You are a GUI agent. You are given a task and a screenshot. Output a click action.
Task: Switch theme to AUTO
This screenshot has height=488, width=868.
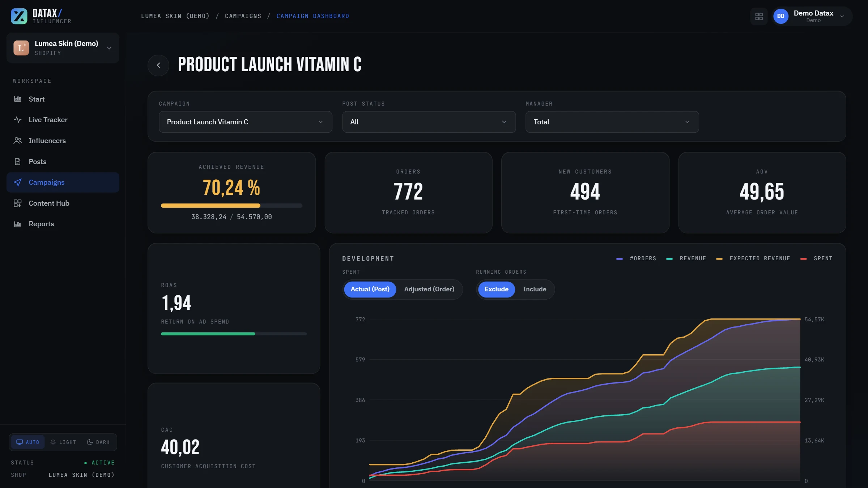(28, 442)
